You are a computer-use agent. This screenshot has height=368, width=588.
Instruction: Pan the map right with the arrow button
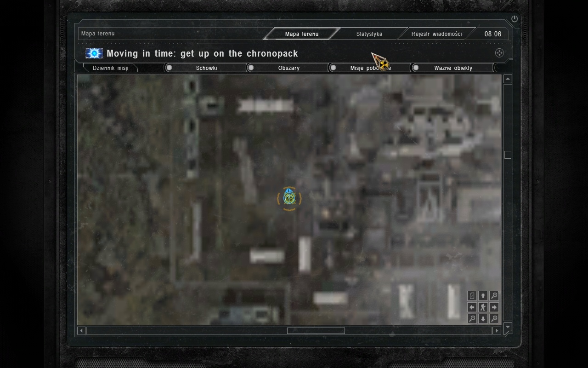494,307
